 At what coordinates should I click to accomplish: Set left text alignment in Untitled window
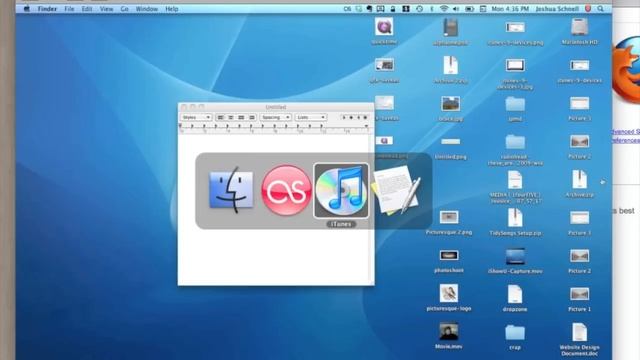coord(220,117)
